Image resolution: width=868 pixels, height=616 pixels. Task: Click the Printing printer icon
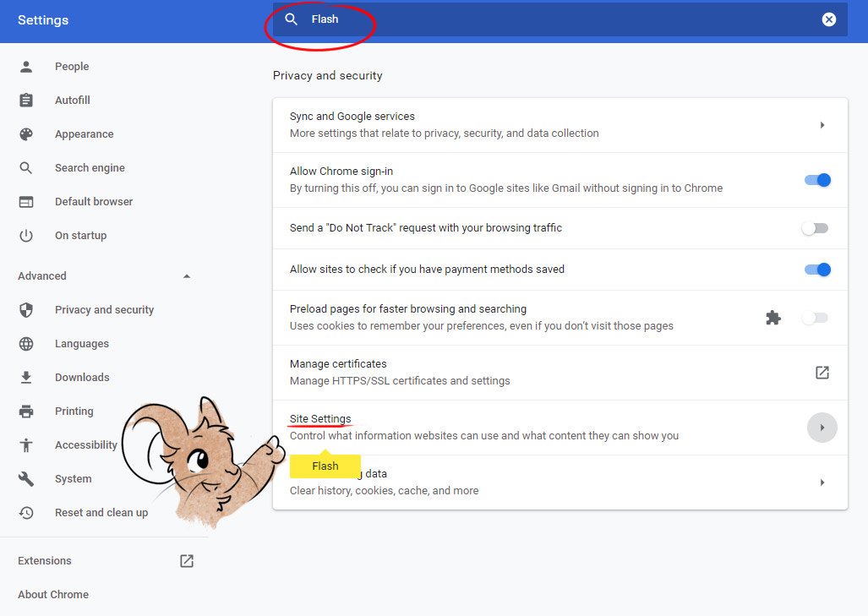pyautogui.click(x=26, y=412)
